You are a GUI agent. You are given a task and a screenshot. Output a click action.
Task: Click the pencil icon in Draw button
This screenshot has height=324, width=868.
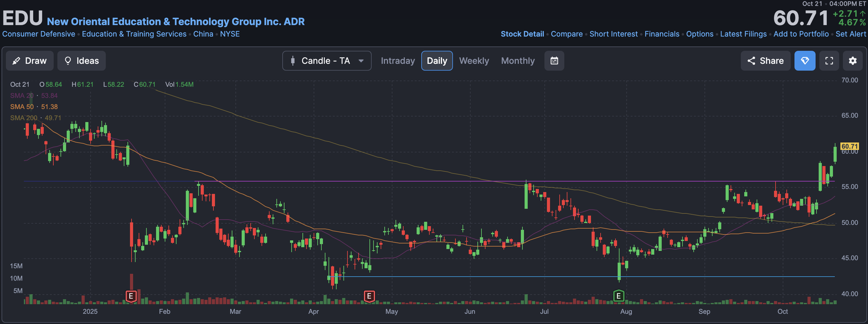[x=16, y=61]
